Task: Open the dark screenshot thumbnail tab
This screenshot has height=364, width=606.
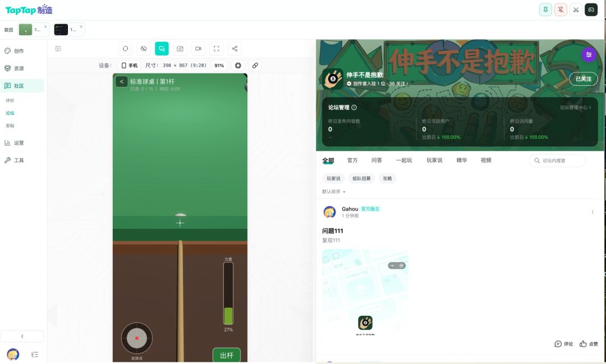Action: [x=61, y=30]
